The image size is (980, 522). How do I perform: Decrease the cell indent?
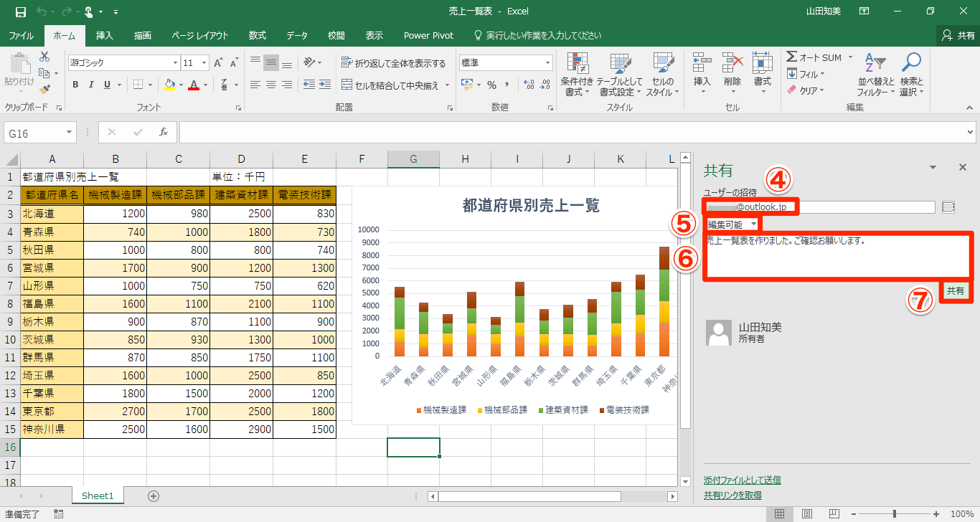tap(309, 85)
